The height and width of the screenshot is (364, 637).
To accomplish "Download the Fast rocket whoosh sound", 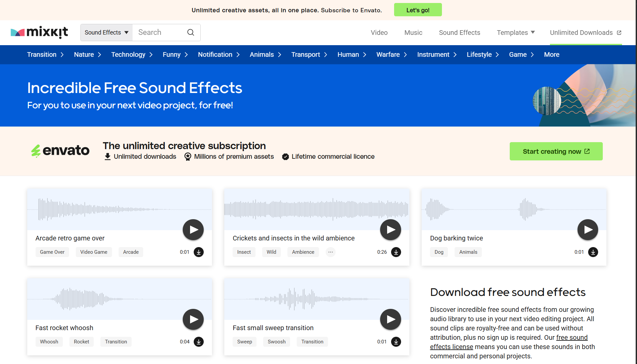I will [x=199, y=342].
